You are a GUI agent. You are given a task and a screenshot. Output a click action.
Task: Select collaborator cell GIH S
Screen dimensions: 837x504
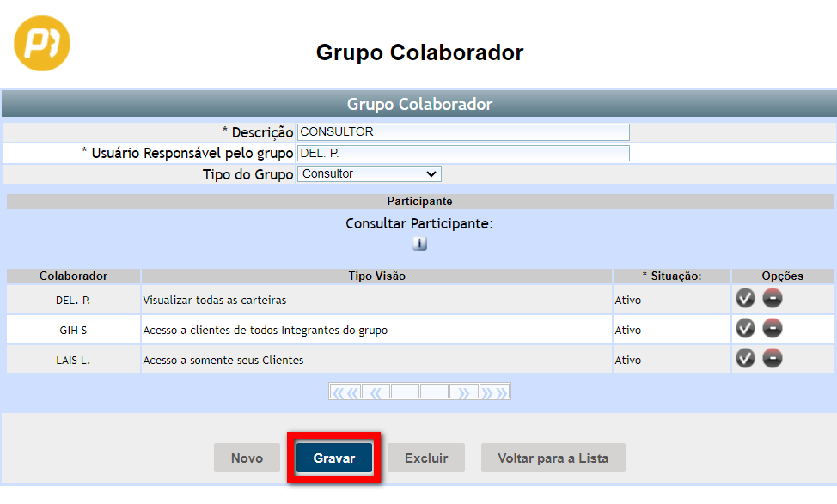click(x=73, y=331)
